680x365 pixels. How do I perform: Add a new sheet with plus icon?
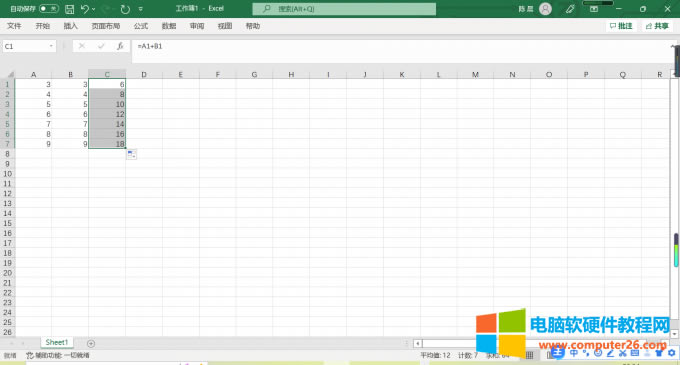91,343
